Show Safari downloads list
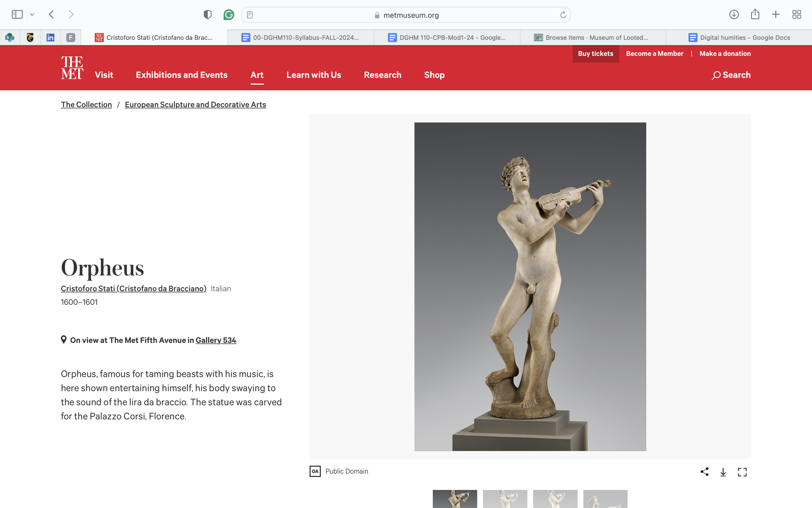 (x=734, y=14)
